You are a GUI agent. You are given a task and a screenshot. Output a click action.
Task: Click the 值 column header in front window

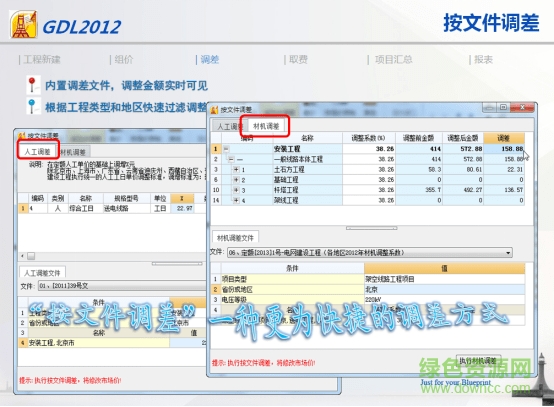[x=444, y=268]
